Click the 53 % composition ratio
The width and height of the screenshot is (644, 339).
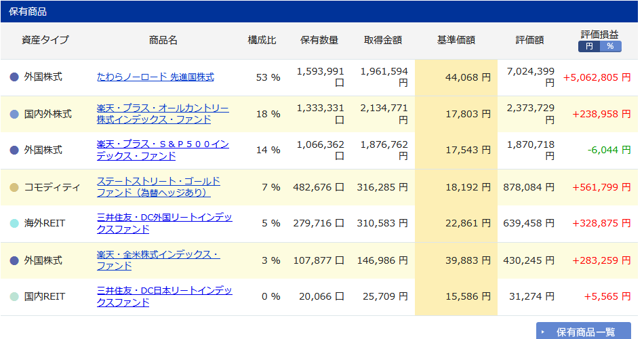click(268, 77)
